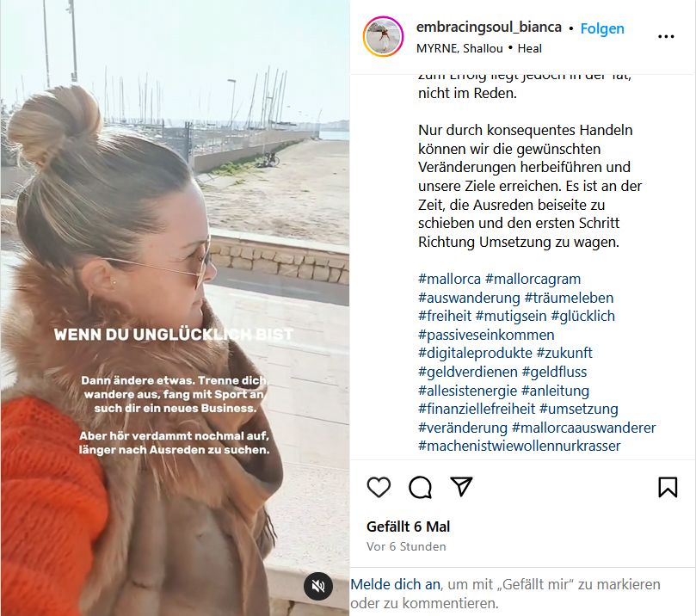Click the Vor 6 Stunden timestamp
Screen dimensions: 696x616
click(406, 546)
